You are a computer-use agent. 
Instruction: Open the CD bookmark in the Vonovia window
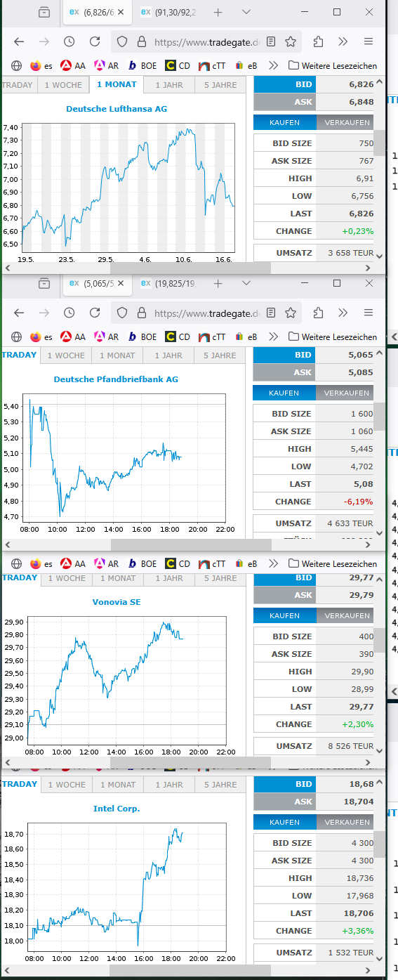pyautogui.click(x=178, y=563)
